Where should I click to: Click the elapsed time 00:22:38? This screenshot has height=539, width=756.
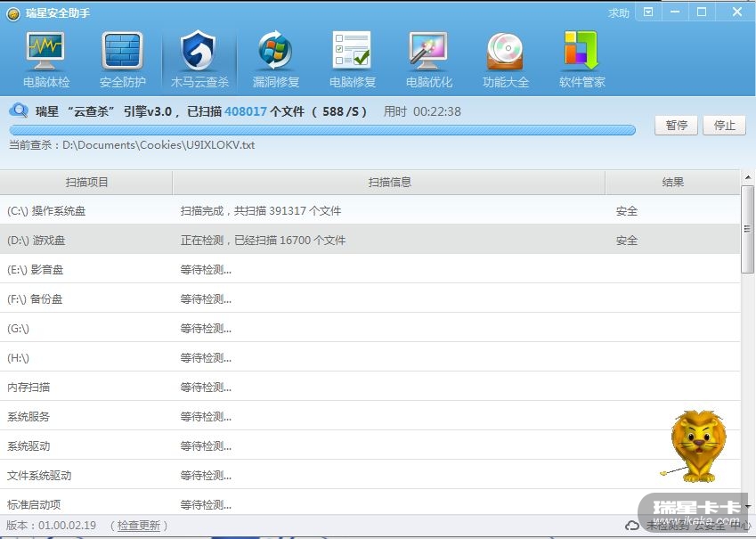tap(437, 111)
